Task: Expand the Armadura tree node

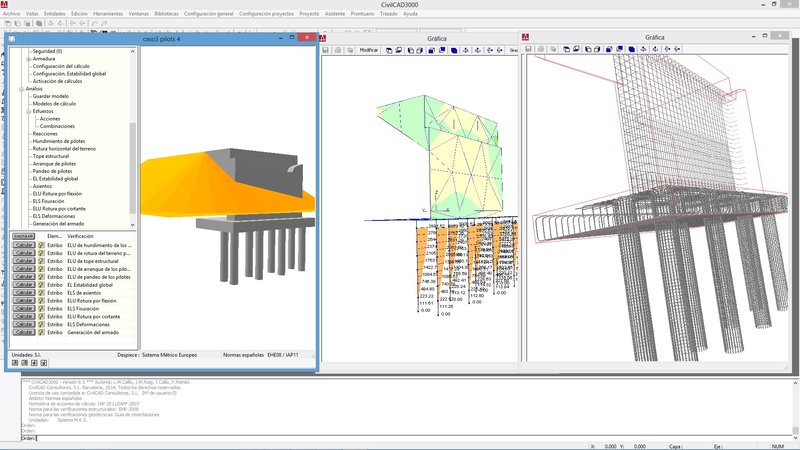Action: point(28,58)
